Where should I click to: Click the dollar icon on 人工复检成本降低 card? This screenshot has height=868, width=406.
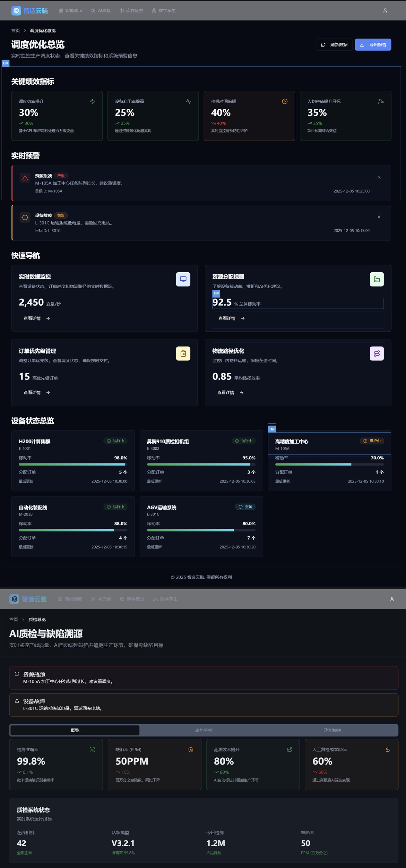click(x=387, y=749)
